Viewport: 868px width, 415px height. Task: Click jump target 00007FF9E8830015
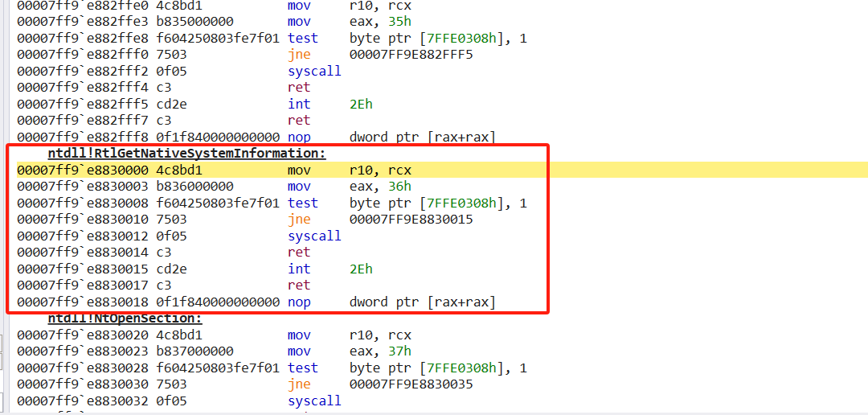tap(411, 220)
